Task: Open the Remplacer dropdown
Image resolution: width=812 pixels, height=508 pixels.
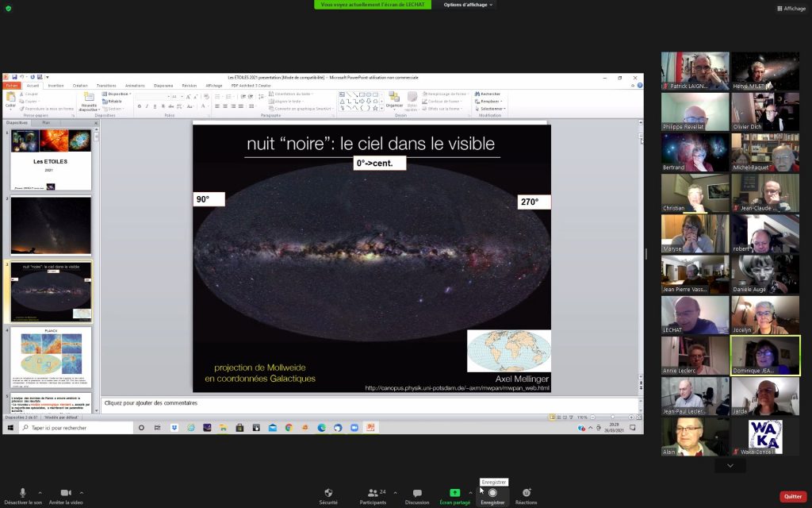Action: pyautogui.click(x=488, y=101)
